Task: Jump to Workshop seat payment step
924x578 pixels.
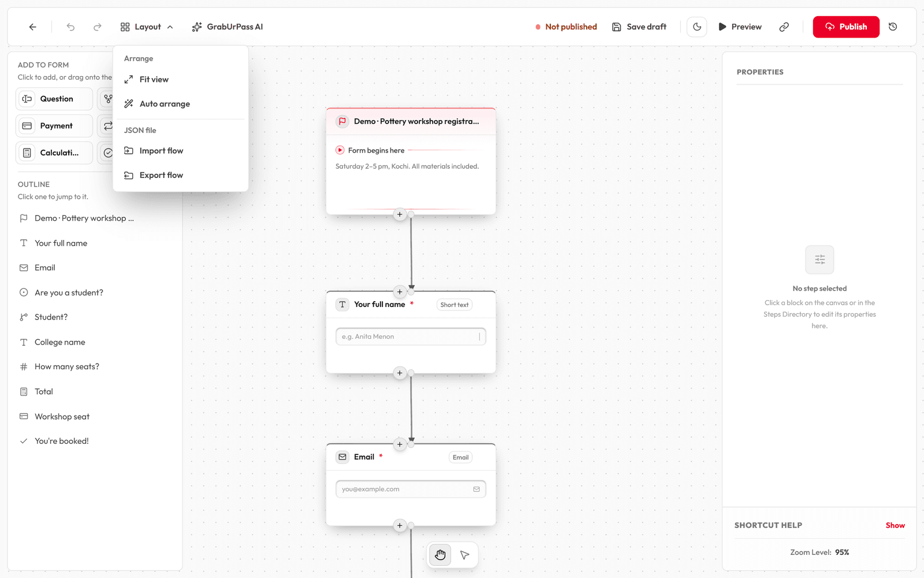Action: [95, 416]
